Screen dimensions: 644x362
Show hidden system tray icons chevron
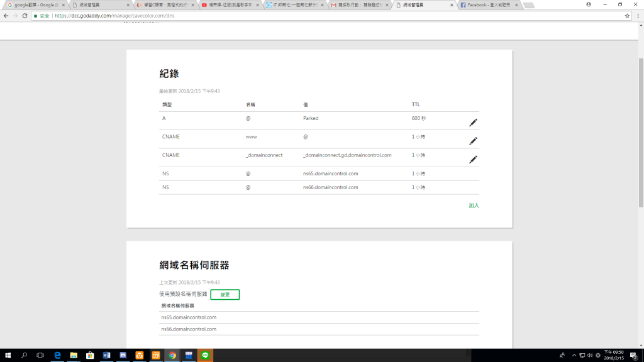574,356
